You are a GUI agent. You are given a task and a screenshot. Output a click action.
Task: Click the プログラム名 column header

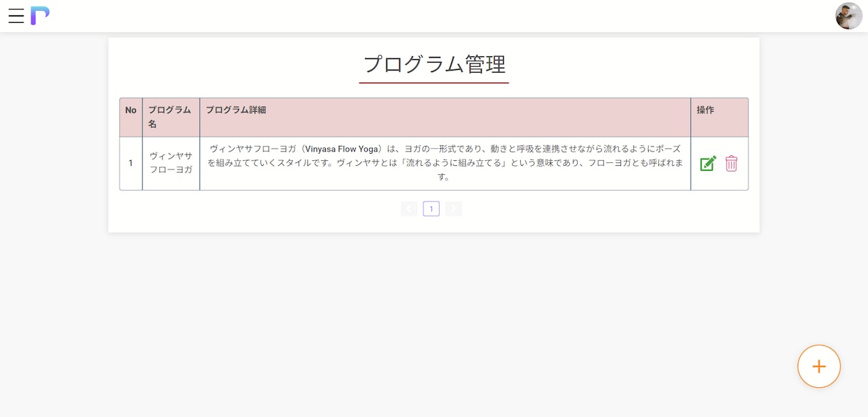[x=171, y=117]
